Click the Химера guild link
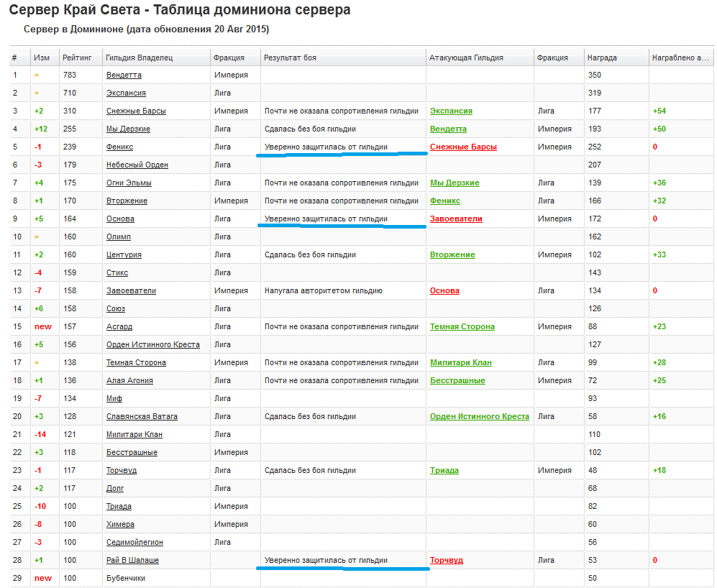Image resolution: width=717 pixels, height=588 pixels. (x=120, y=525)
